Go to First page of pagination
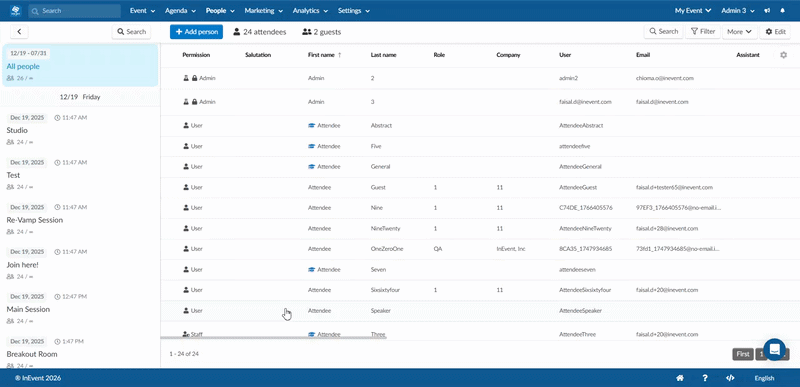800x387 pixels. 743,354
